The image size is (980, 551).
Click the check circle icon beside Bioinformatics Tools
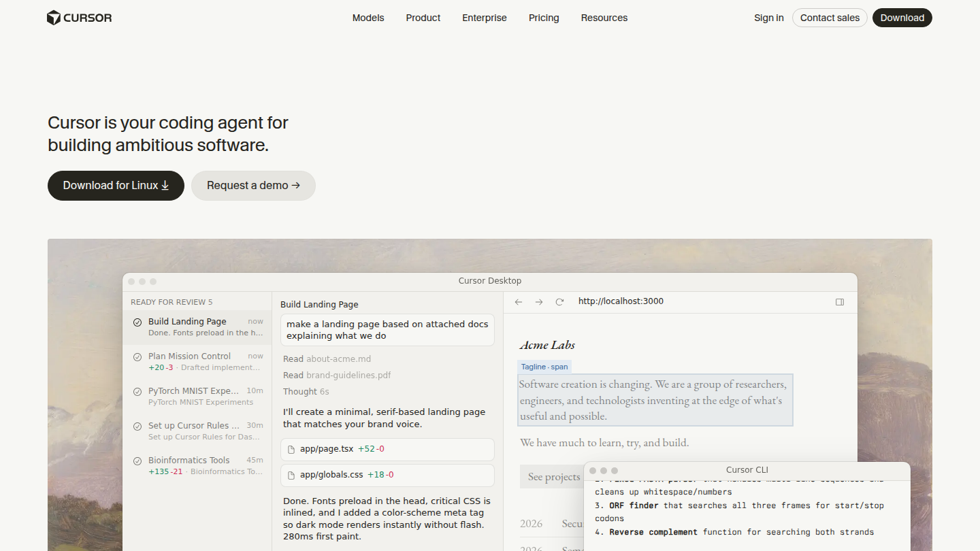[137, 461]
